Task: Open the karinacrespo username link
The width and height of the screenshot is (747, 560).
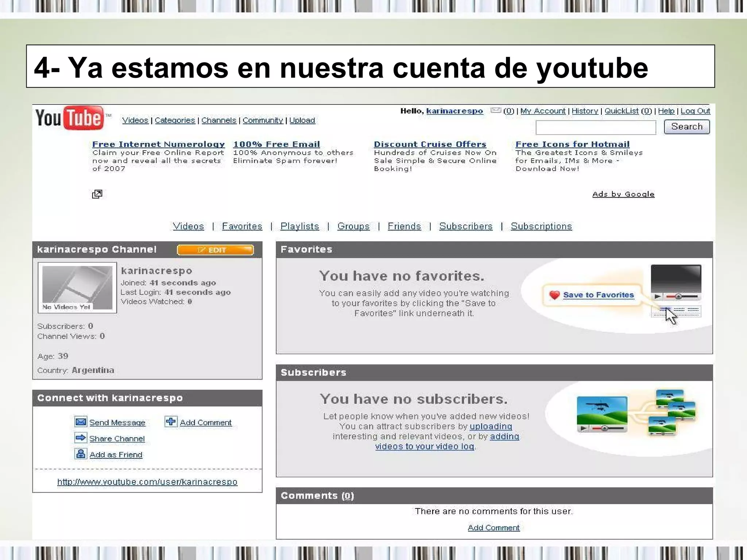Action: [x=454, y=111]
